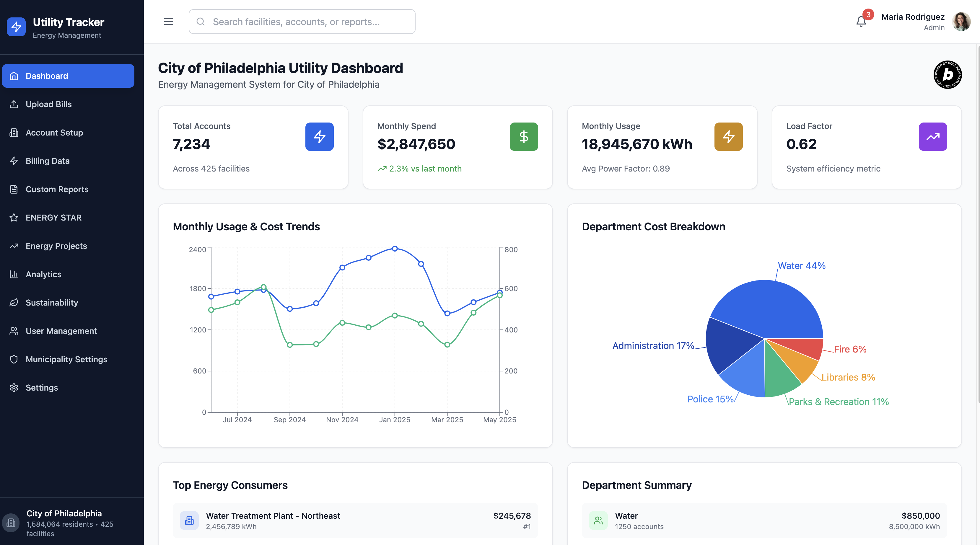Open Municipality Settings in the sidebar
This screenshot has height=545, width=980.
[66, 359]
